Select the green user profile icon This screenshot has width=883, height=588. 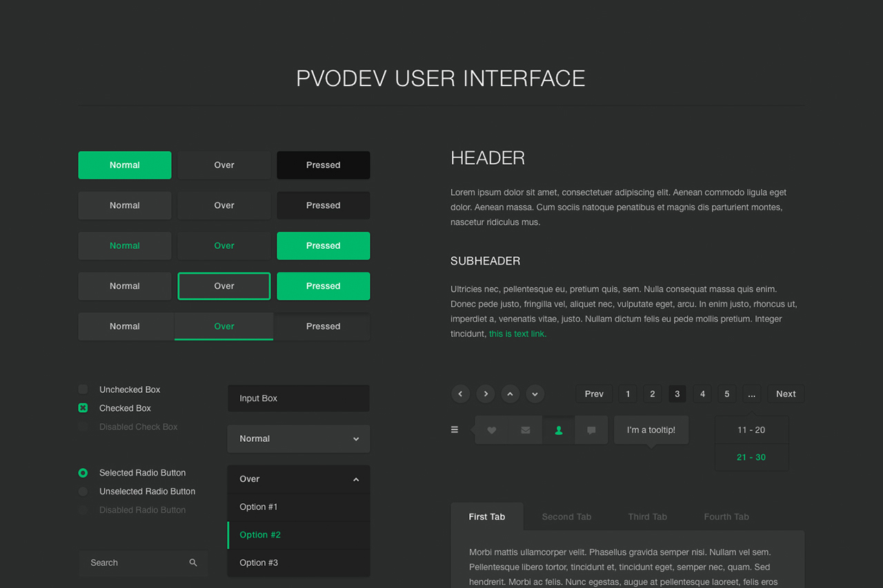tap(559, 430)
